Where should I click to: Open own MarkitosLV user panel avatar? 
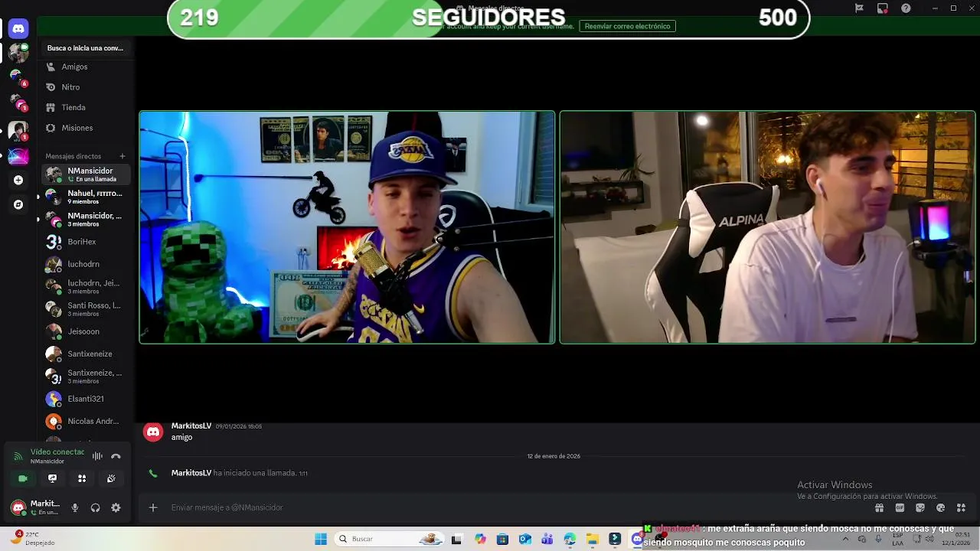coord(18,507)
